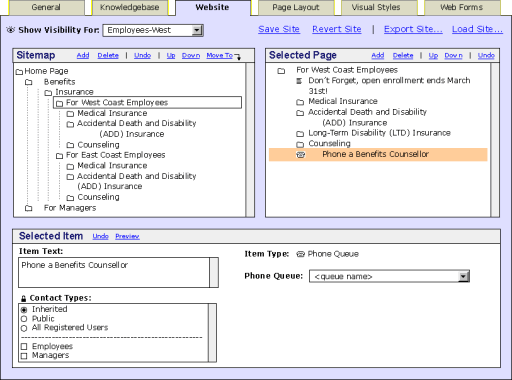
Task: Click folder icon beside For Managers
Action: click(x=29, y=208)
